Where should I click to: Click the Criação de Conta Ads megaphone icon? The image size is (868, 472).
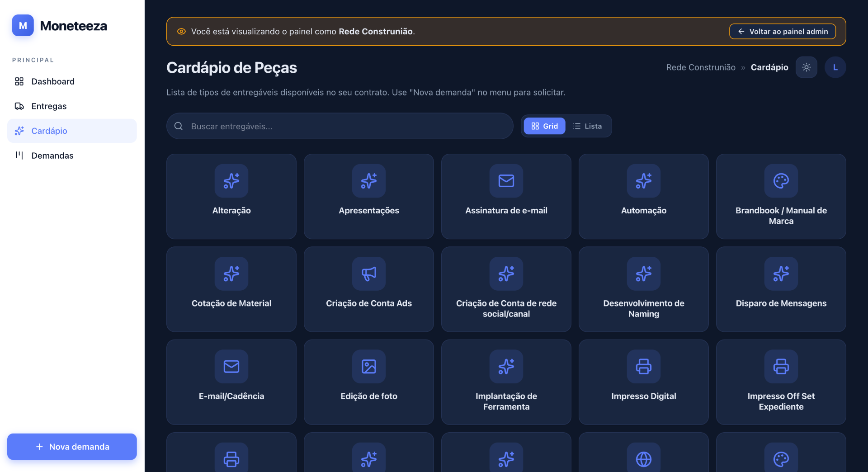(369, 274)
